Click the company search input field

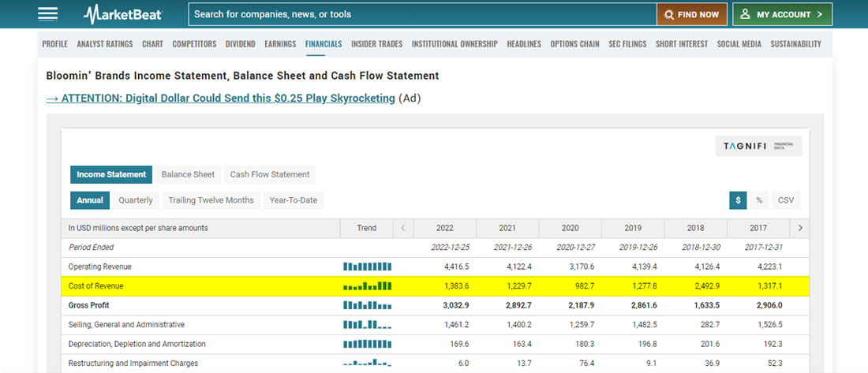click(422, 14)
